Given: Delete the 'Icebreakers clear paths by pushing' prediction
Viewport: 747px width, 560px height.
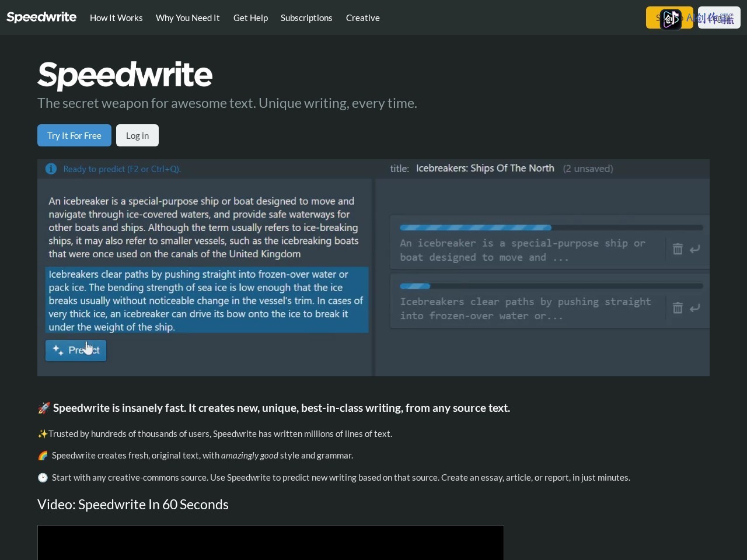Looking at the screenshot, I should [x=678, y=308].
